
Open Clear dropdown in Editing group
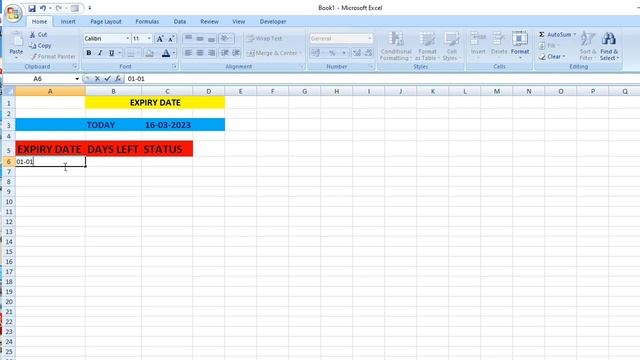pyautogui.click(x=553, y=57)
